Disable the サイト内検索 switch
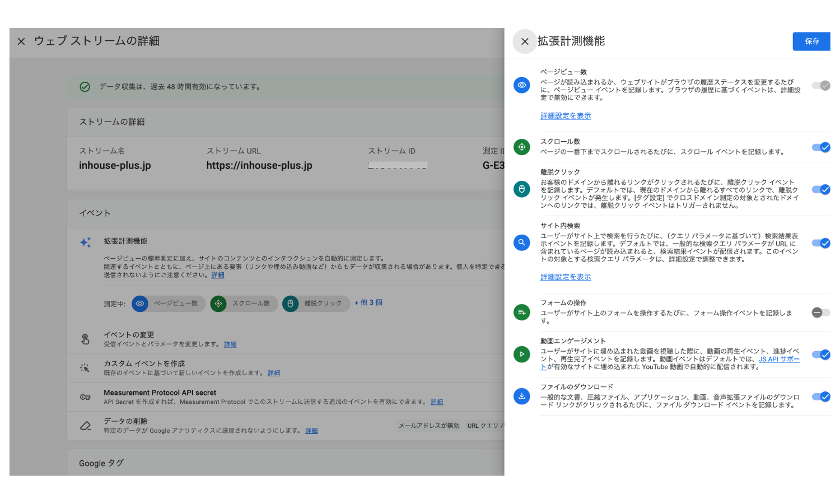 point(821,243)
